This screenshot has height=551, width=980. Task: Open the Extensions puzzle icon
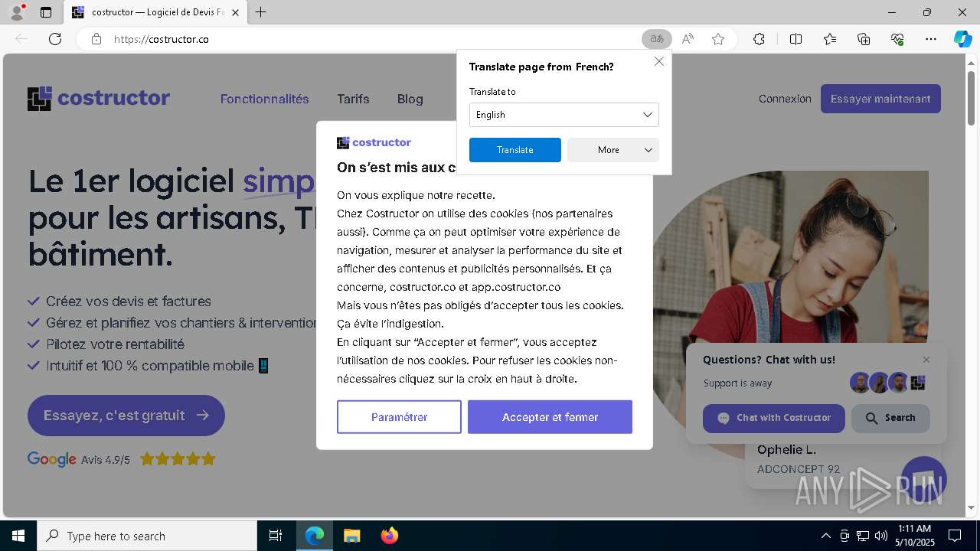759,39
